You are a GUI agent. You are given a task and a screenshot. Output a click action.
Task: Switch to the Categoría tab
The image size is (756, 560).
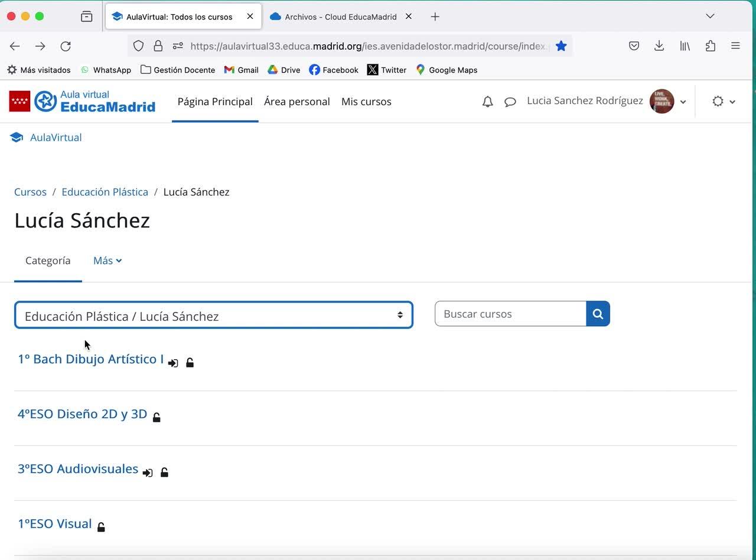coord(48,261)
